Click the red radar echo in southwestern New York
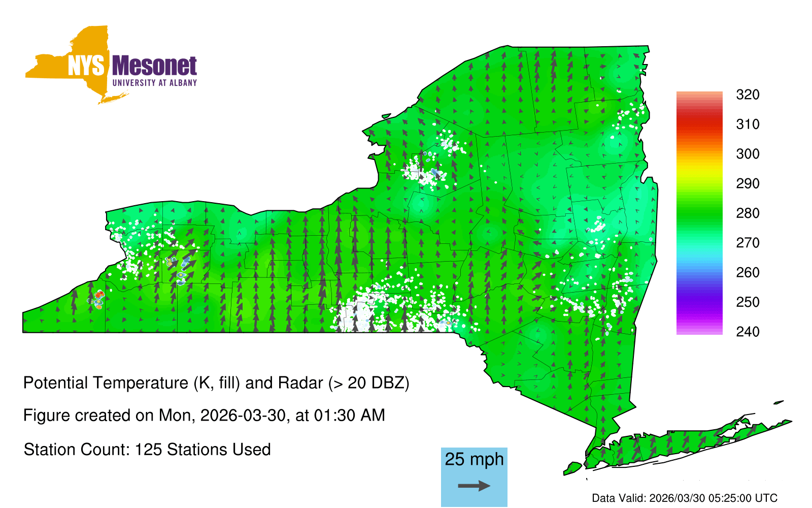 (x=99, y=294)
